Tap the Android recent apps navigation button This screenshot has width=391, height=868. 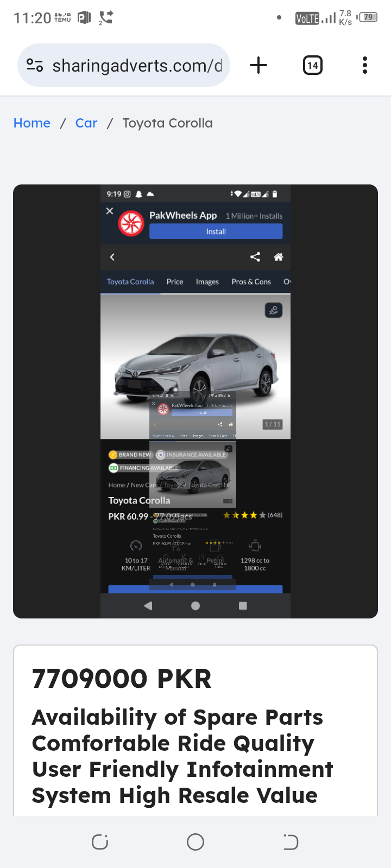click(x=100, y=842)
